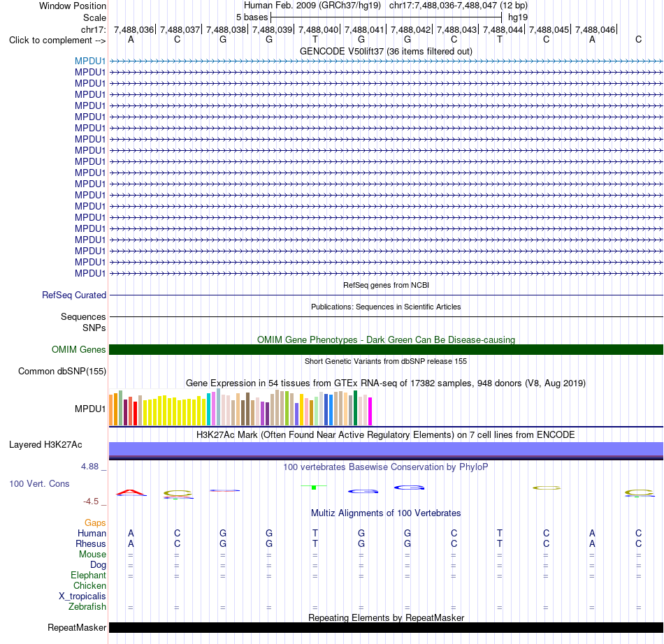Screen dimensions: 664x644
Task: Click the RefSeq Curated track label
Action: pos(73,295)
